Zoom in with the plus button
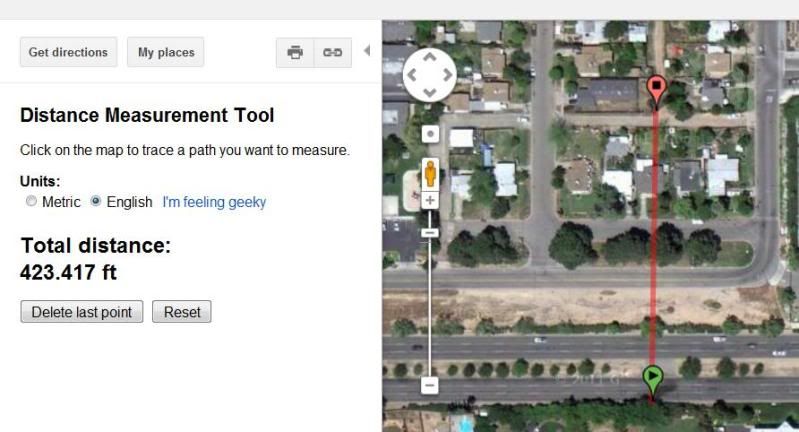The image size is (799, 432). 430,200
